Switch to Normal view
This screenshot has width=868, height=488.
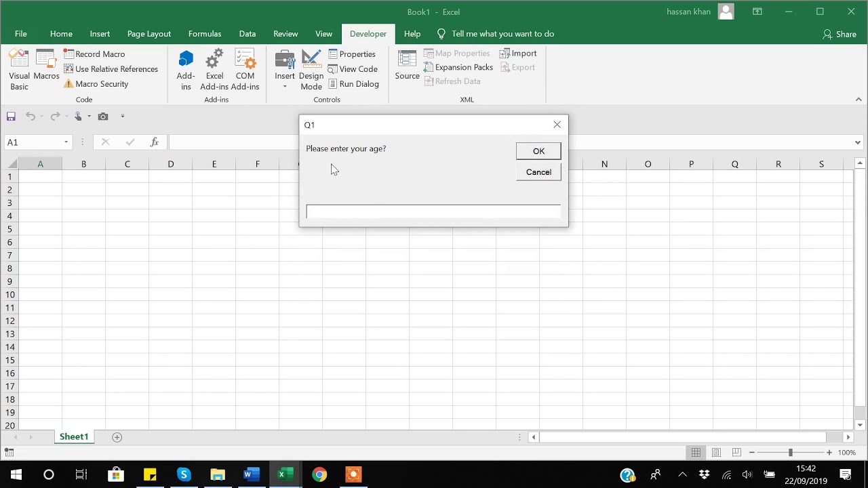click(x=696, y=452)
